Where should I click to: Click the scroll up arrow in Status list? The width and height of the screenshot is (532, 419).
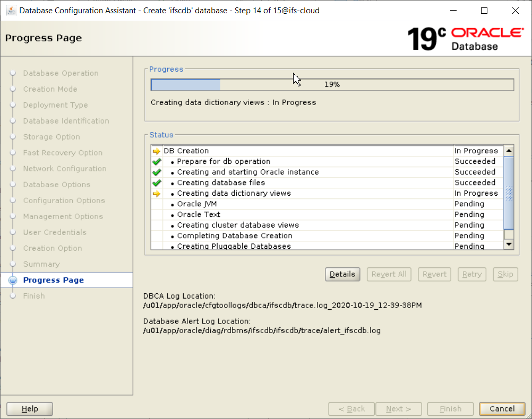tap(509, 151)
